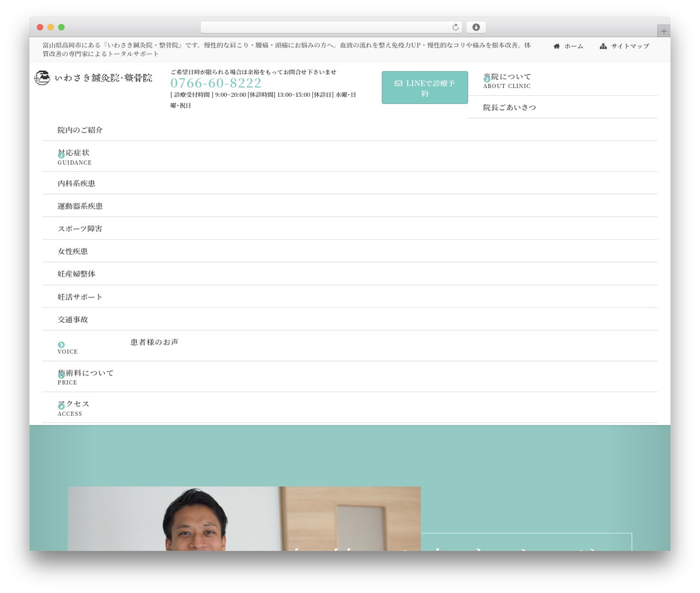Select 妊産婦整体 menu entry
Image resolution: width=700 pixels, height=593 pixels.
(350, 274)
